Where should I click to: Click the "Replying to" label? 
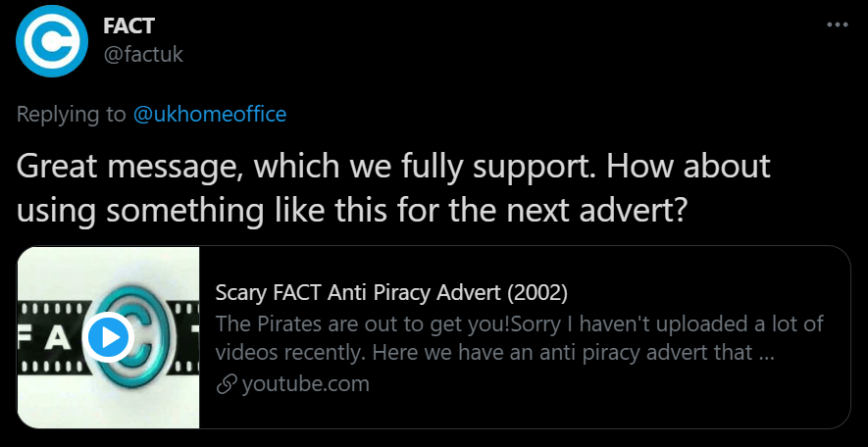point(72,114)
